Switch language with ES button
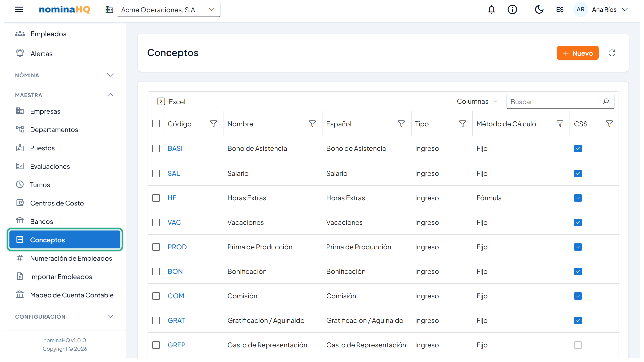The height and width of the screenshot is (362, 644). [560, 9]
